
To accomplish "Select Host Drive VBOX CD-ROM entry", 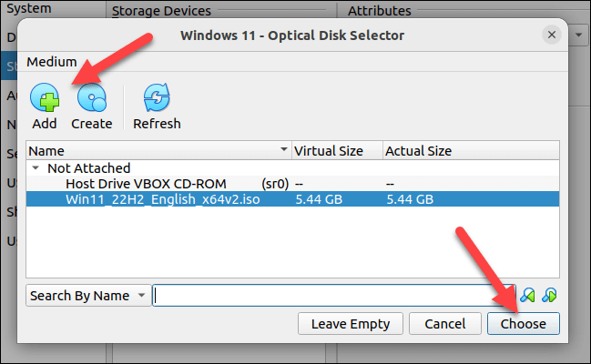I will click(x=144, y=184).
